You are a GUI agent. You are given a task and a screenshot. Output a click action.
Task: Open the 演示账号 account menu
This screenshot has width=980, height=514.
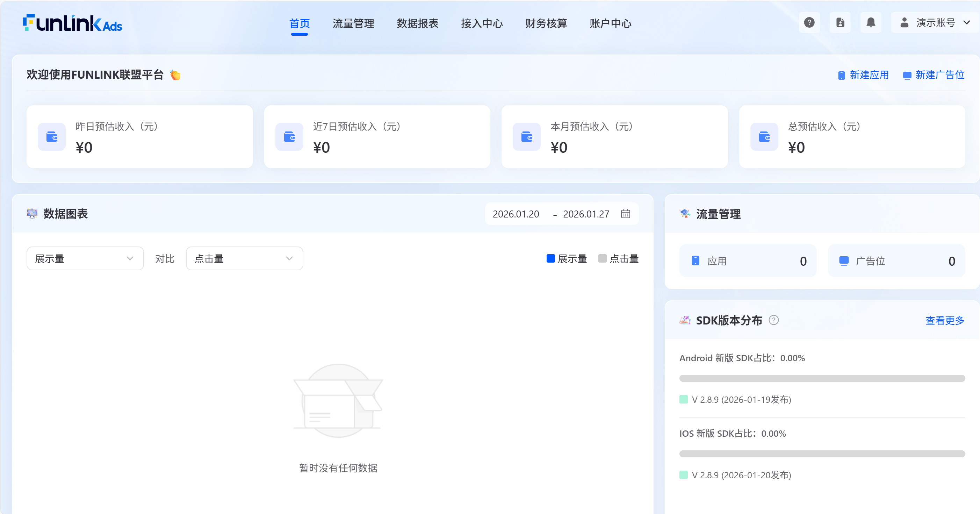pos(935,23)
